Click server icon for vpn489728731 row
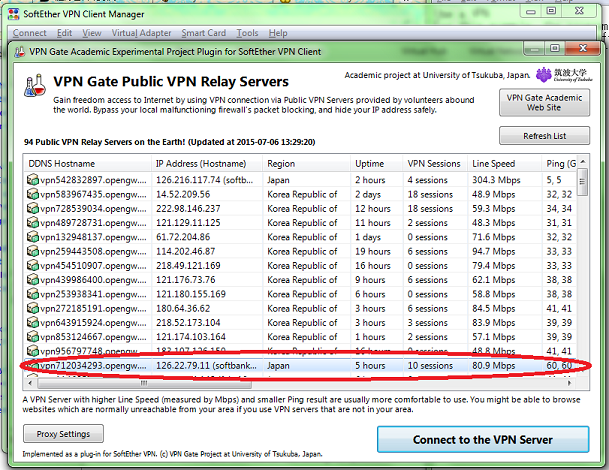609x470 pixels. [33, 223]
